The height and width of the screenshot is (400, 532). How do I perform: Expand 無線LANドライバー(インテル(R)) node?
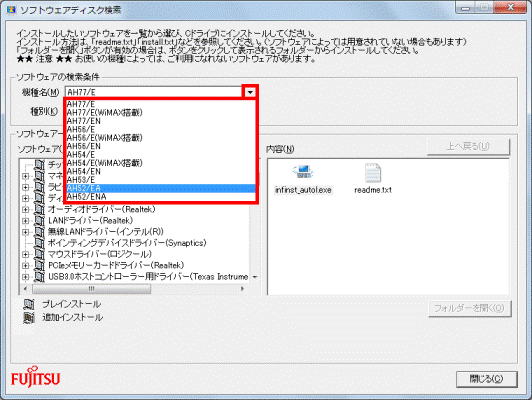[25, 232]
